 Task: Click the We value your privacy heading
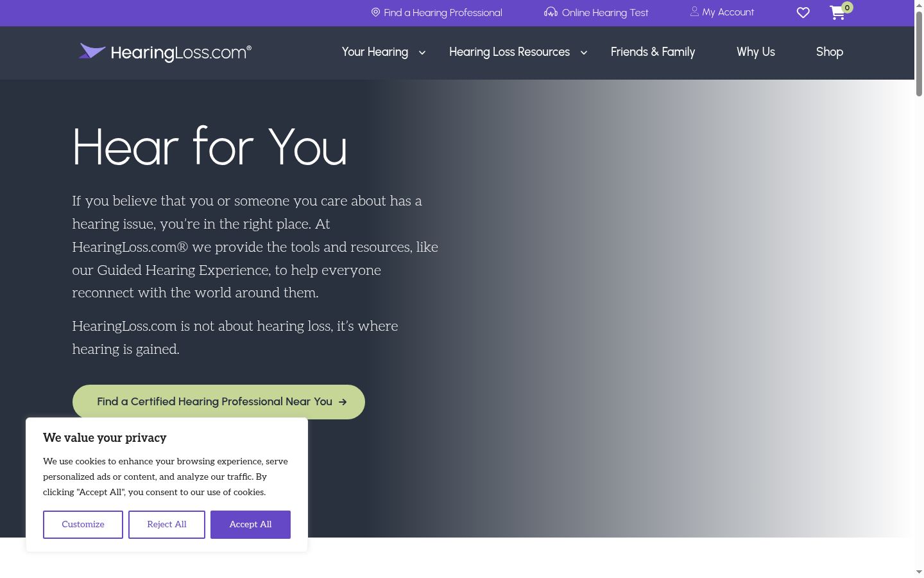(x=105, y=438)
